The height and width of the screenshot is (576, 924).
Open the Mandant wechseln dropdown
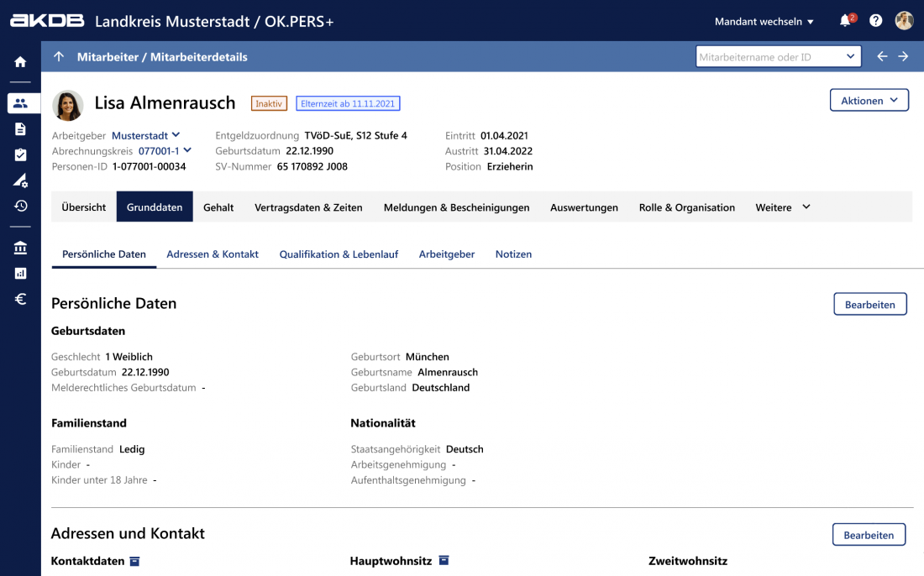(x=764, y=20)
